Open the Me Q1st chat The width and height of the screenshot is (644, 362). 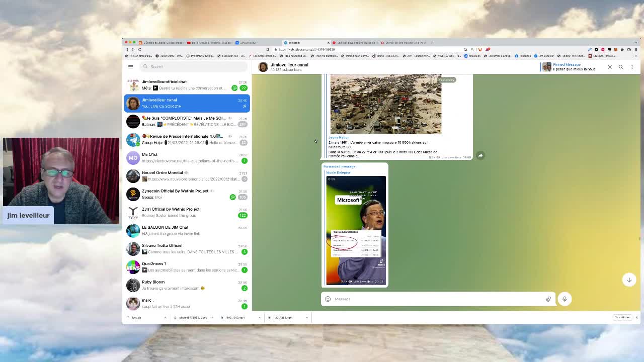click(187, 157)
